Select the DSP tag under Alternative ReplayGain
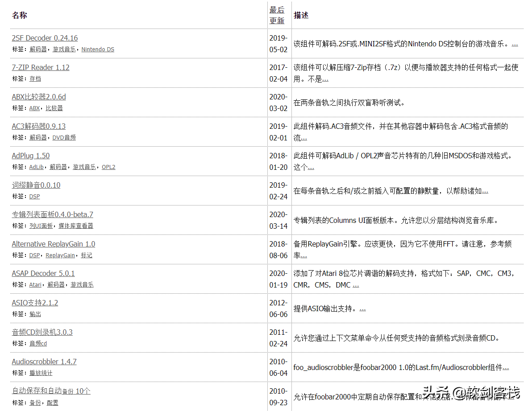This screenshot has width=532, height=411. (x=35, y=255)
